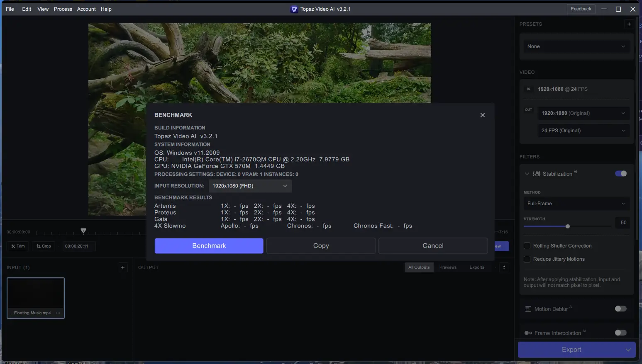The width and height of the screenshot is (642, 364).
Task: Switch to the All Outputs tab
Action: pos(419,267)
